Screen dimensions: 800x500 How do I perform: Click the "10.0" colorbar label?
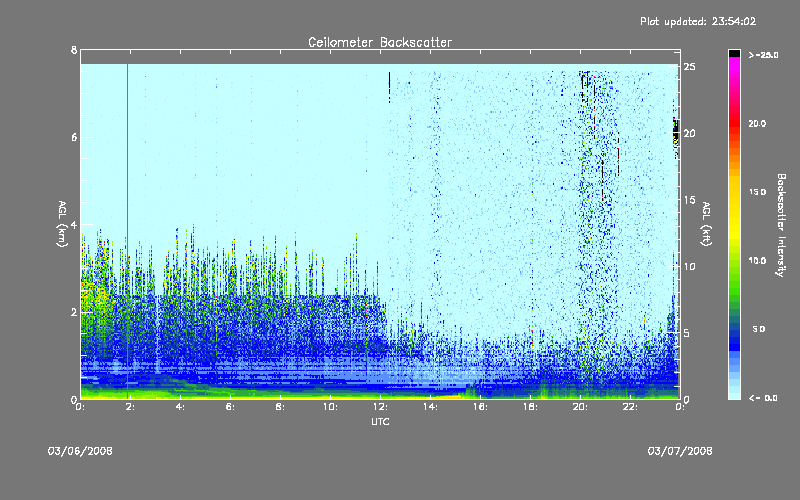click(757, 261)
